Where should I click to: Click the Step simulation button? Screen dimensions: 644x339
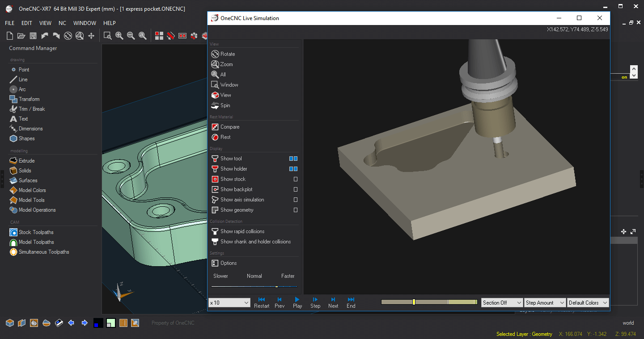tap(315, 302)
